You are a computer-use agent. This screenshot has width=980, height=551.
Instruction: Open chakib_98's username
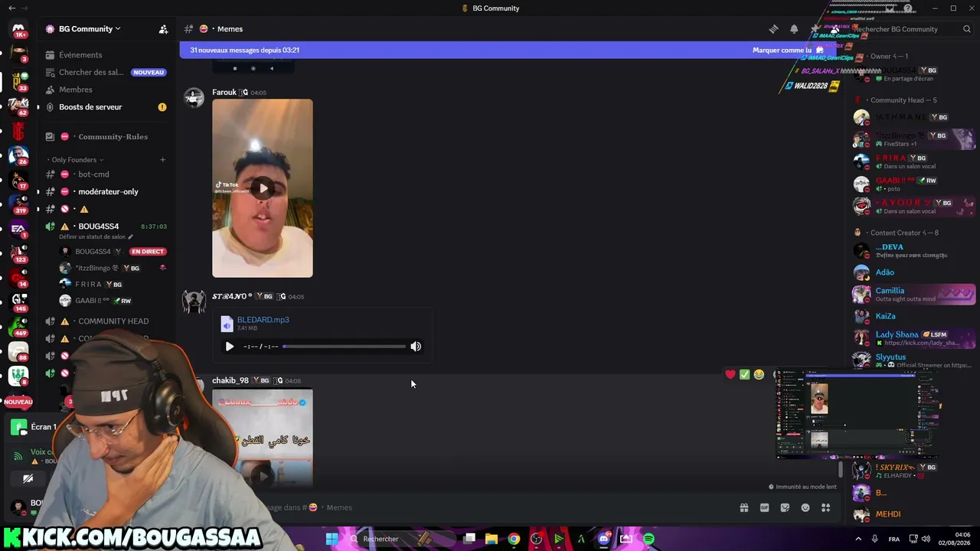pos(230,381)
